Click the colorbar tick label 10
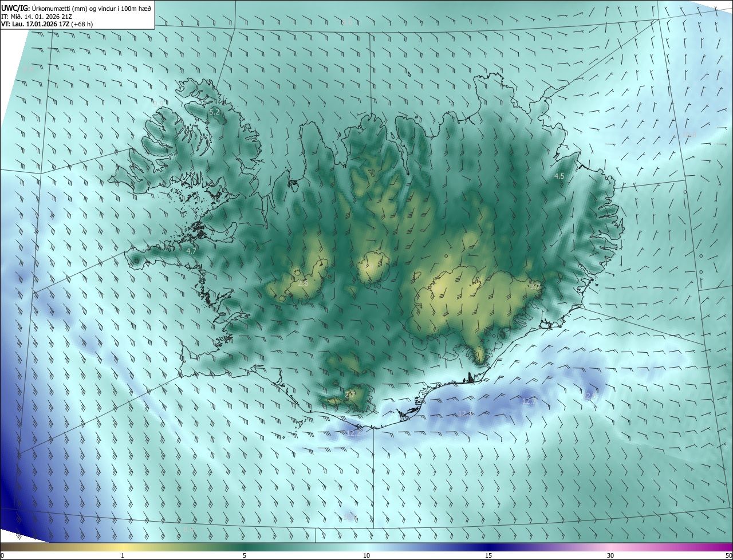This screenshot has height=560, width=733. tap(366, 555)
